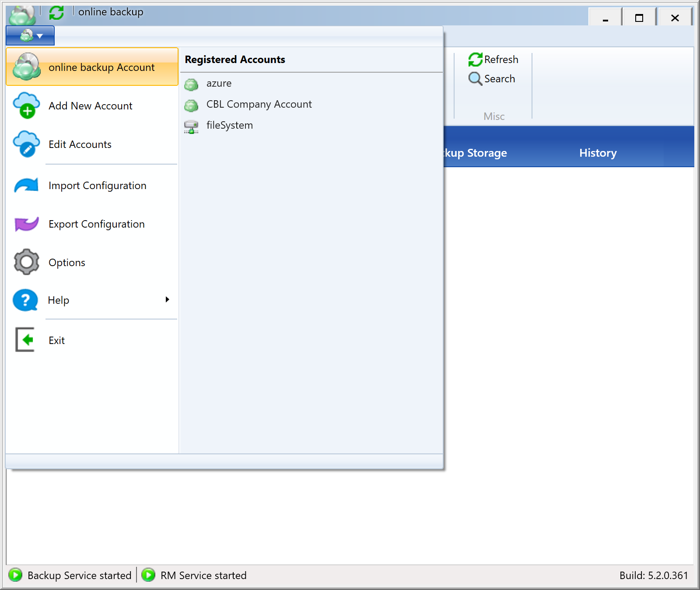Click the cloud plus Add New Account icon
700x590 pixels.
coord(26,105)
